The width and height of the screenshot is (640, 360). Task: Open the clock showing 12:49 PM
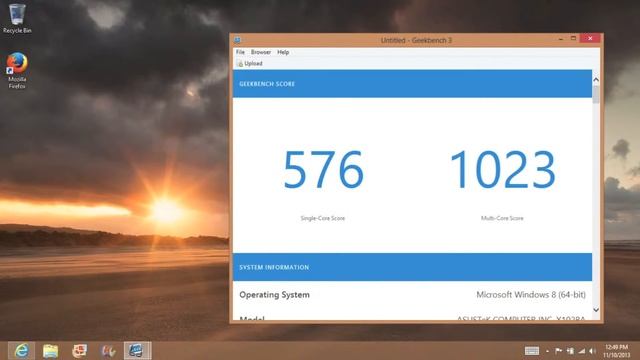(x=616, y=351)
